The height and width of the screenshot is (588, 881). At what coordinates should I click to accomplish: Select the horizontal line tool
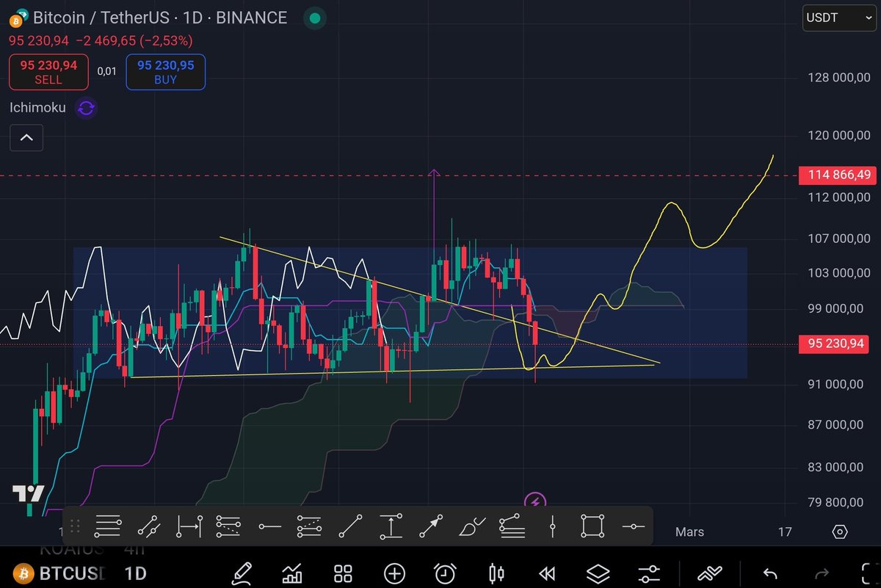[x=633, y=526]
